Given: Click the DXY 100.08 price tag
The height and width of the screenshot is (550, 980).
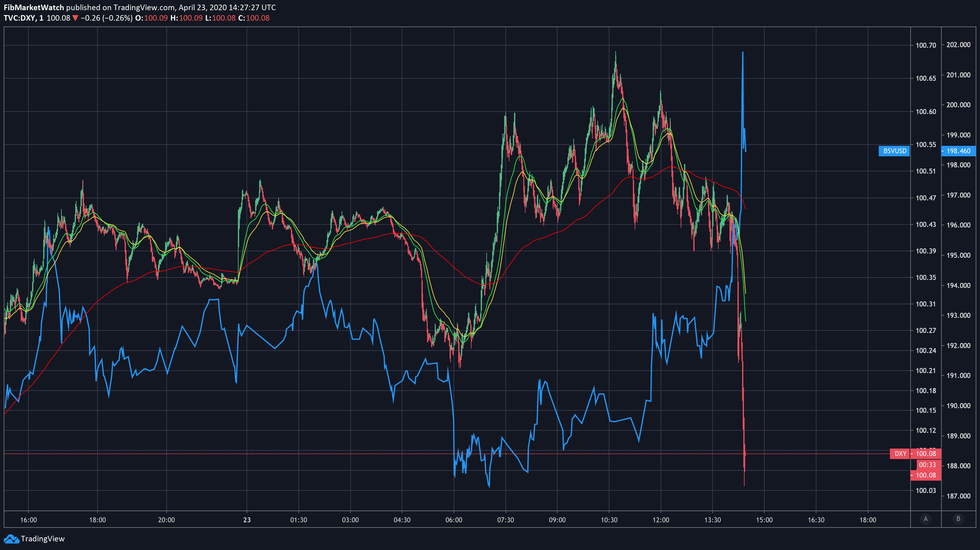Looking at the screenshot, I should click(x=926, y=454).
